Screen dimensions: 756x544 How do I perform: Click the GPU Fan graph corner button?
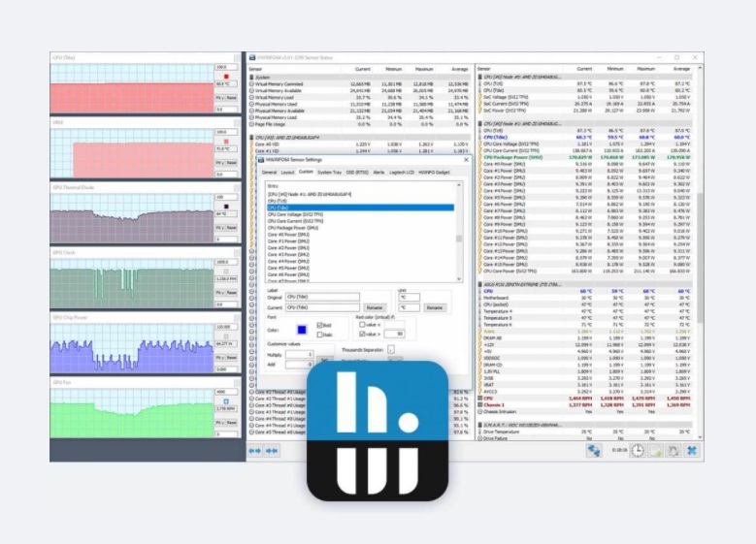[237, 383]
